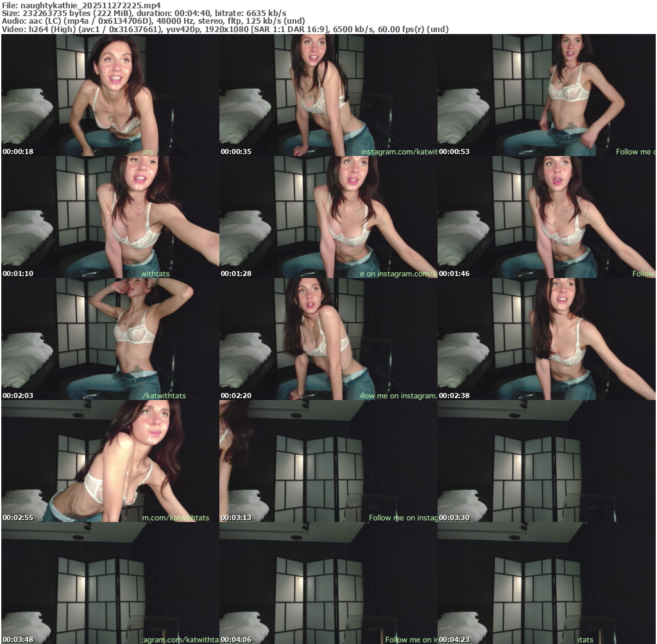Image resolution: width=657 pixels, height=644 pixels.
Task: Select the Size and duration info line
Action: [x=144, y=13]
